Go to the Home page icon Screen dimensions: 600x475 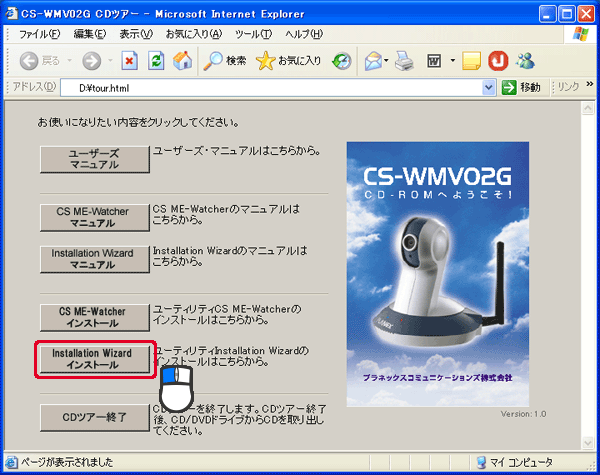(x=183, y=60)
